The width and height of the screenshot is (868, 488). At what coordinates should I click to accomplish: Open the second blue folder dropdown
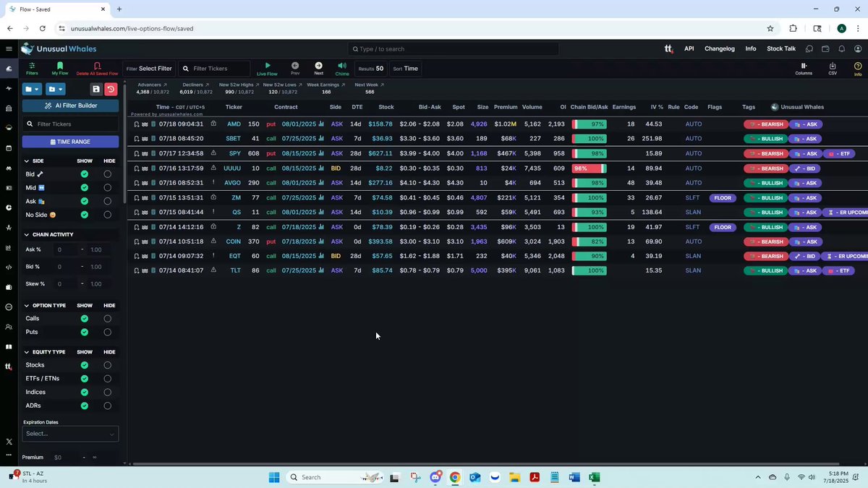tap(56, 89)
